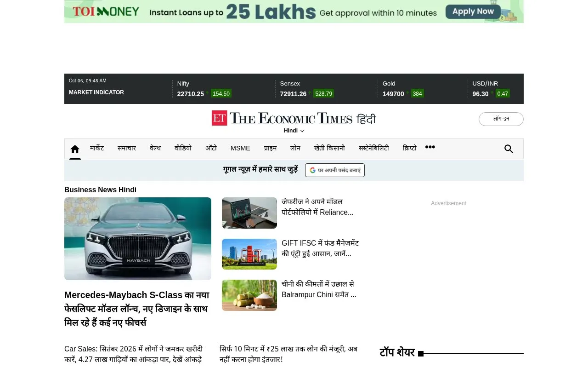
Task: Click the sugarcane and sugar bowl thumbnail
Action: 249,295
